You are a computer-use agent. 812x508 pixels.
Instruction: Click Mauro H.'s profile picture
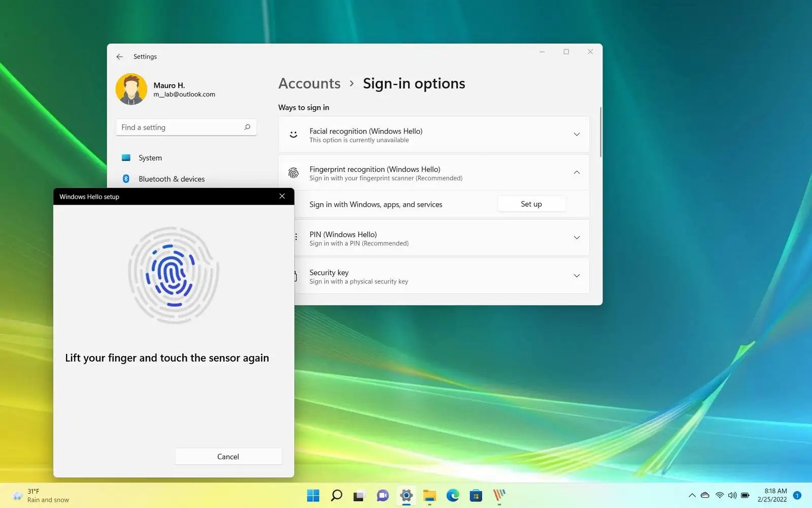[131, 88]
